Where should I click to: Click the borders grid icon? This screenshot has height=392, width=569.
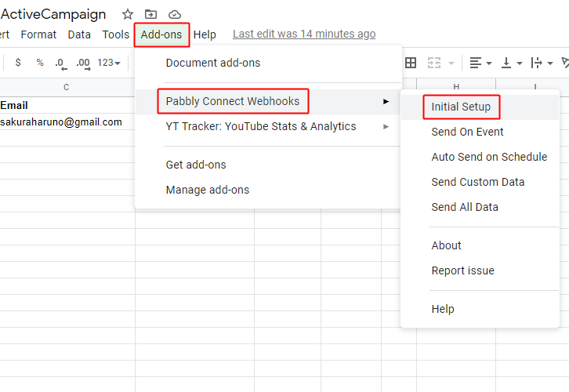click(x=411, y=63)
